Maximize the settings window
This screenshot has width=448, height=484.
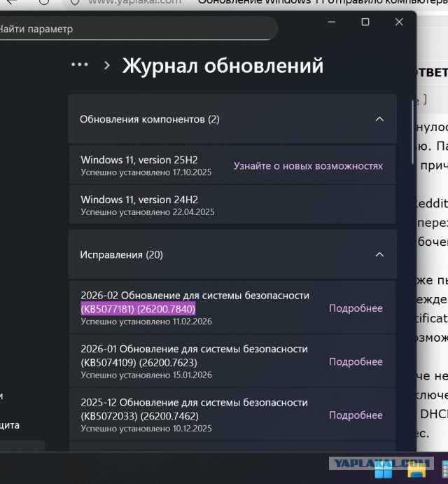pos(365,22)
